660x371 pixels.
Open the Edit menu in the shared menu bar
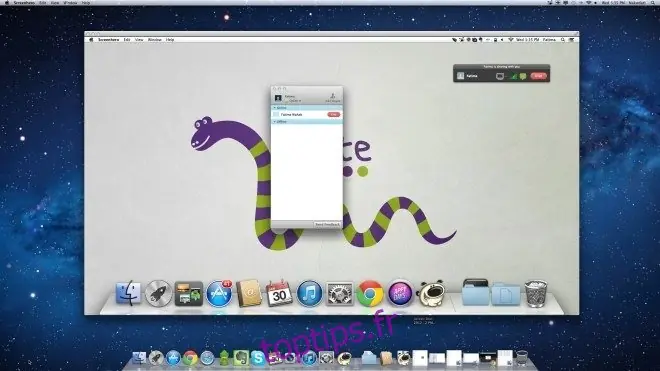pos(127,40)
